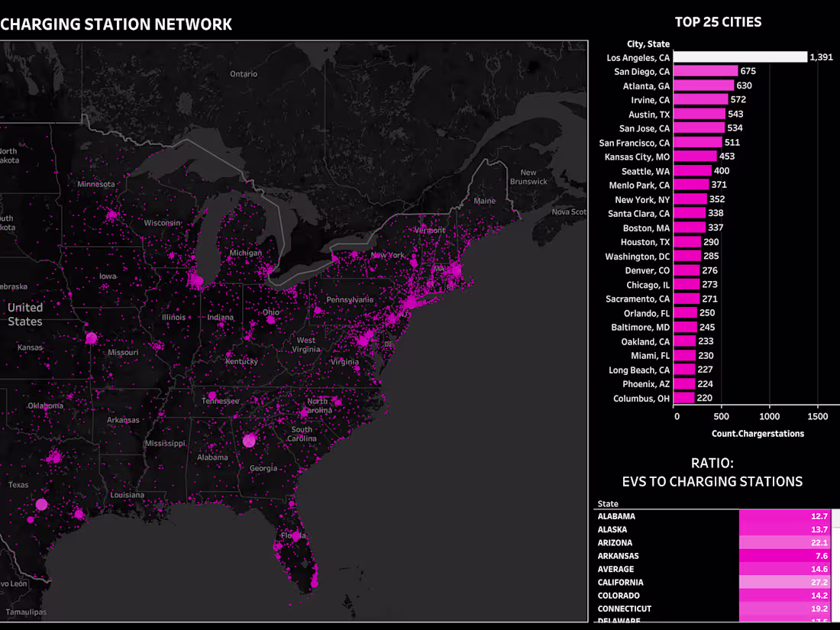Image resolution: width=840 pixels, height=630 pixels.
Task: Click the TOP 25 CITIES heading
Action: pyautogui.click(x=718, y=21)
